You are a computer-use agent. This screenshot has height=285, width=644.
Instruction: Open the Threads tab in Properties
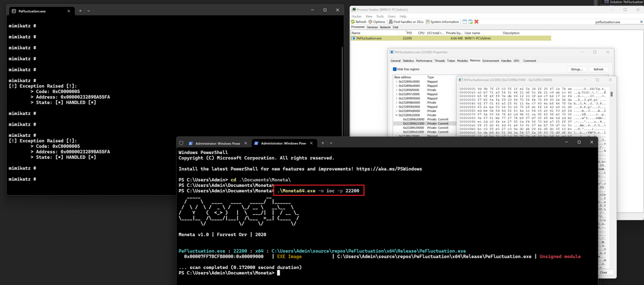(440, 61)
